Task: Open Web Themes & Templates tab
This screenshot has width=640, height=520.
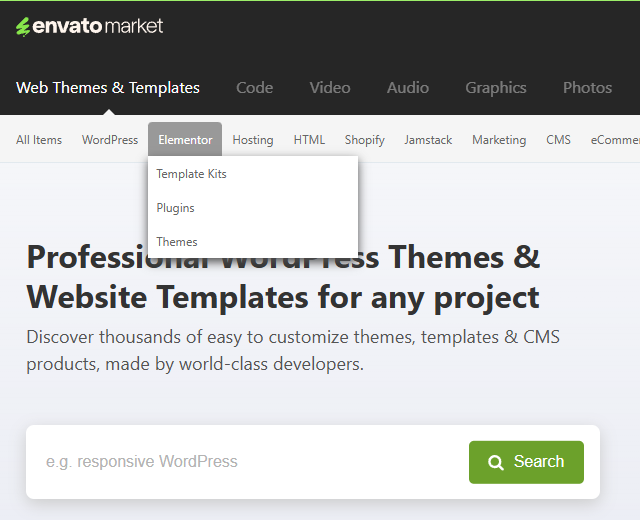Action: coord(108,88)
